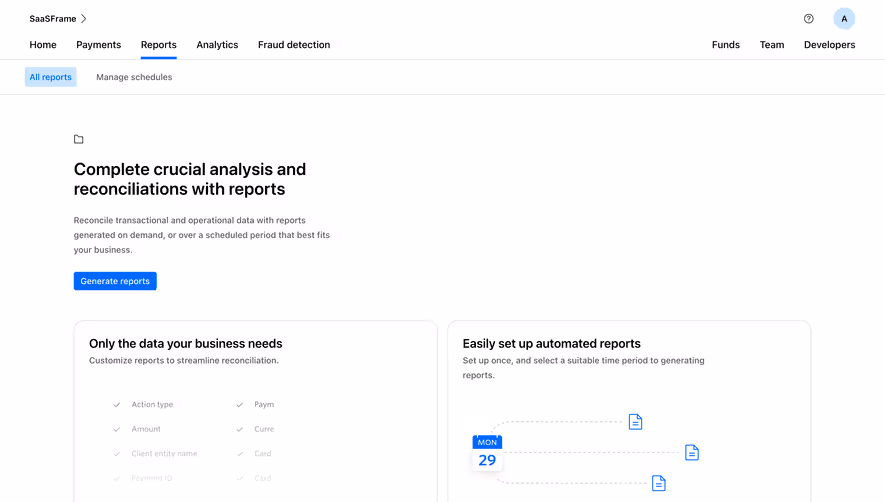
Task: Open the Fraud detection tab
Action: (294, 45)
